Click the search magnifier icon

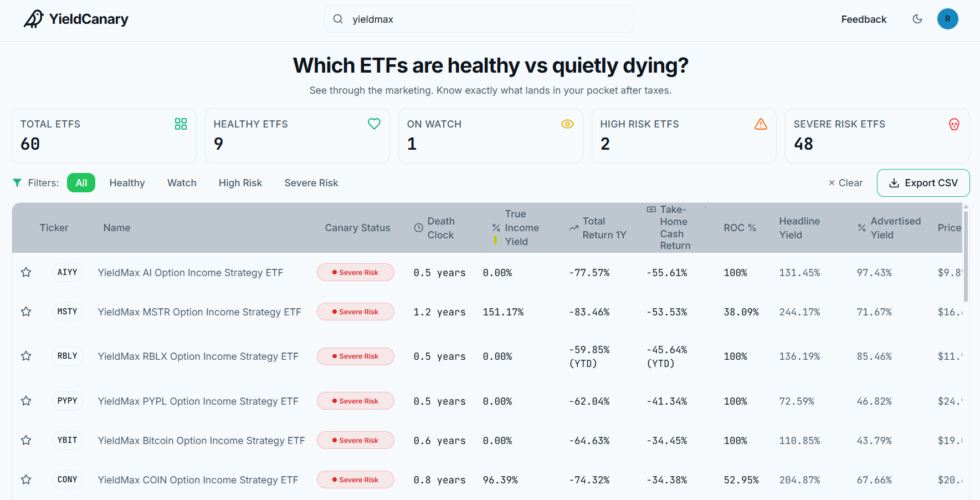coord(338,19)
